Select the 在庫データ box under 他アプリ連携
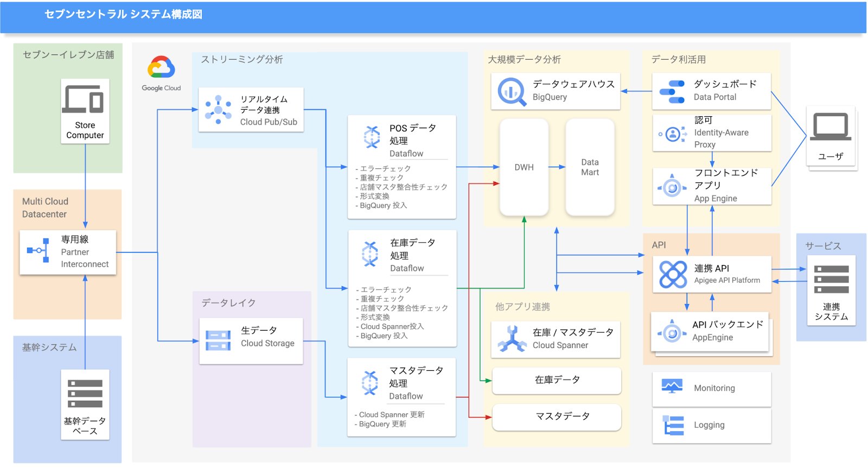 pyautogui.click(x=557, y=380)
